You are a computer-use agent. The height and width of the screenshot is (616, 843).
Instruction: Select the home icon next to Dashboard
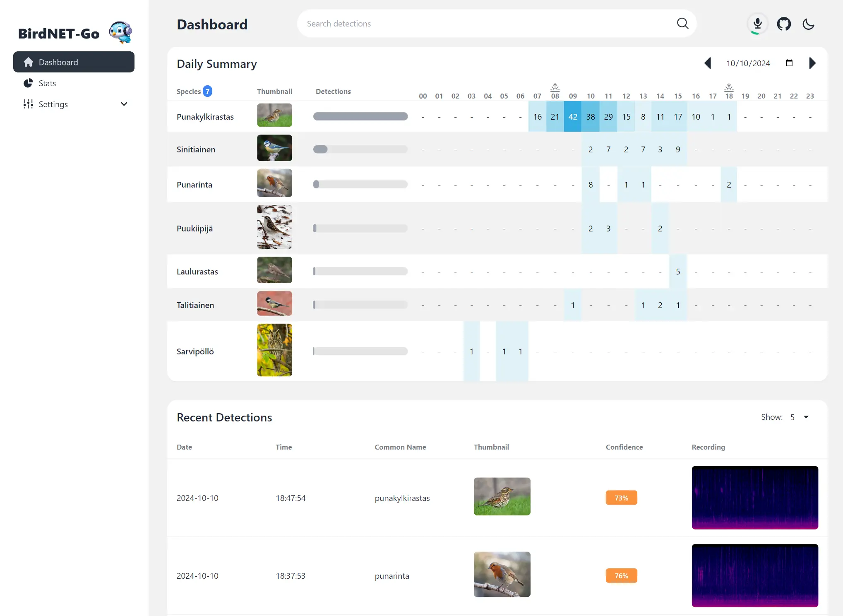28,62
